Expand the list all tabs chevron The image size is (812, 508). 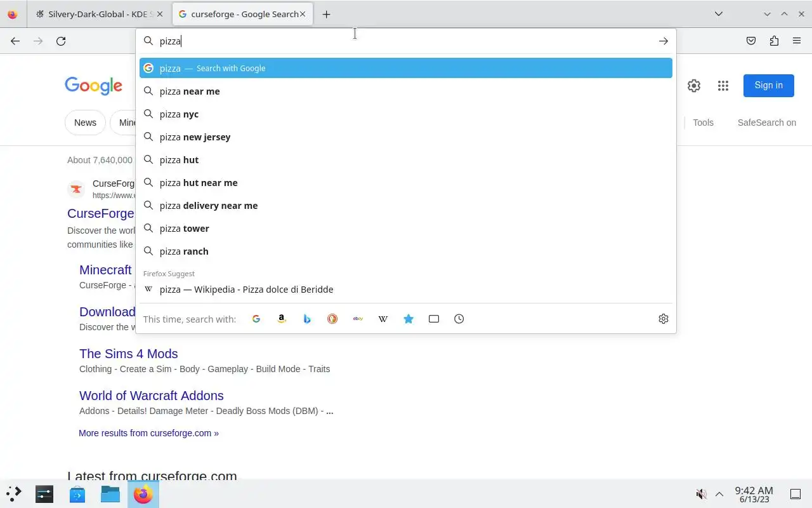tap(718, 14)
